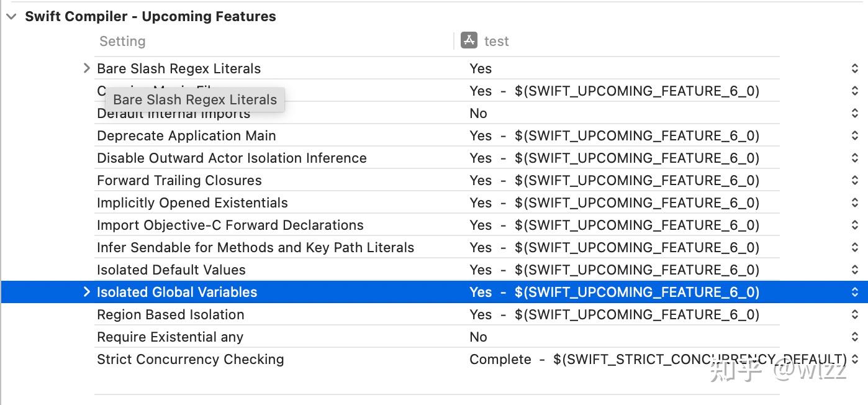Click Strict Concurrency Checking Complete value
Viewport: 868px width, 405px height.
[500, 359]
